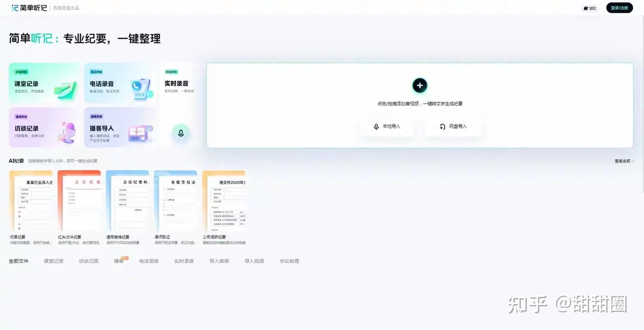The width and height of the screenshot is (644, 330).
Task: Click the 百度网盘出品 text in header
Action: point(66,8)
